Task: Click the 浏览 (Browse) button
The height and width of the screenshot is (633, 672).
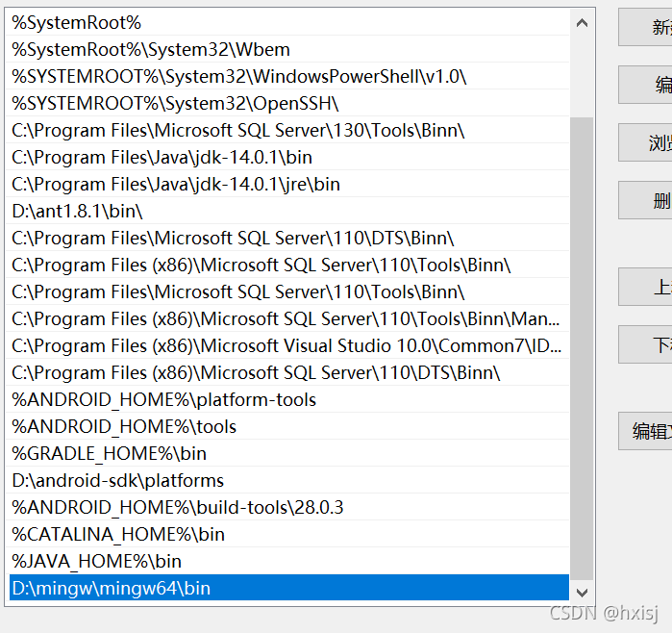Action: [645, 142]
